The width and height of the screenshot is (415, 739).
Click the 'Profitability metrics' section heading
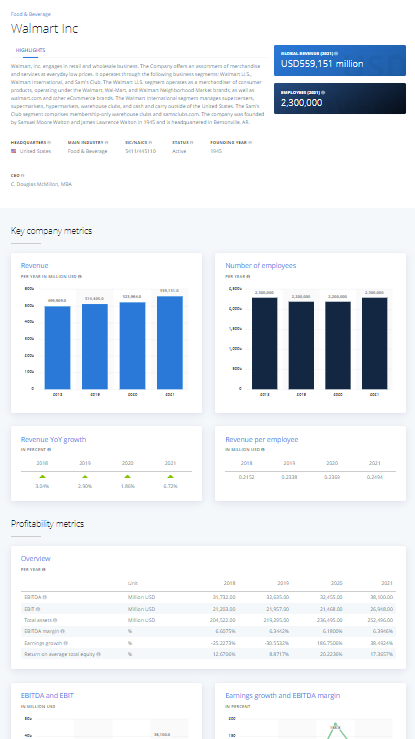(x=48, y=524)
